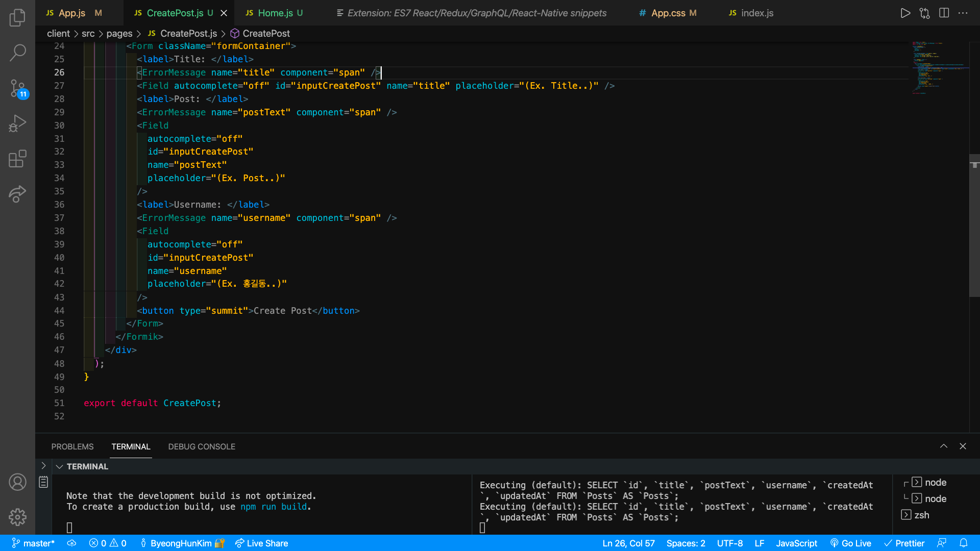
Task: Click the Split Editor Right icon
Action: [x=944, y=13]
